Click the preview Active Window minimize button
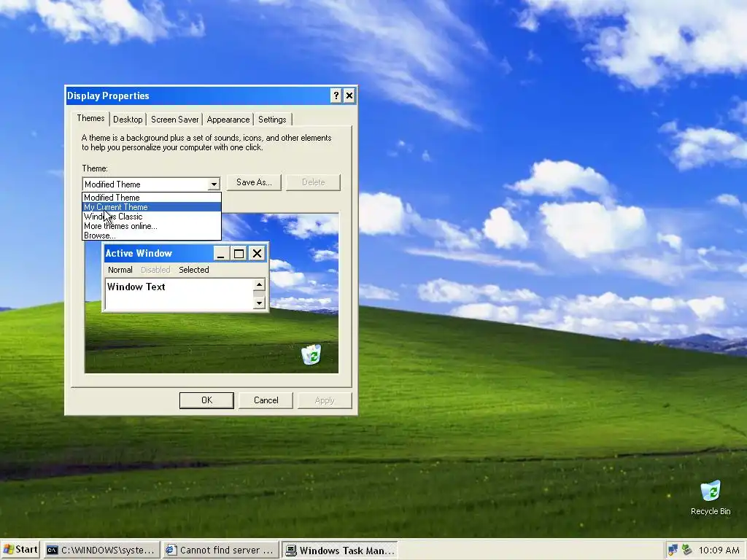The width and height of the screenshot is (747, 560). [x=220, y=253]
